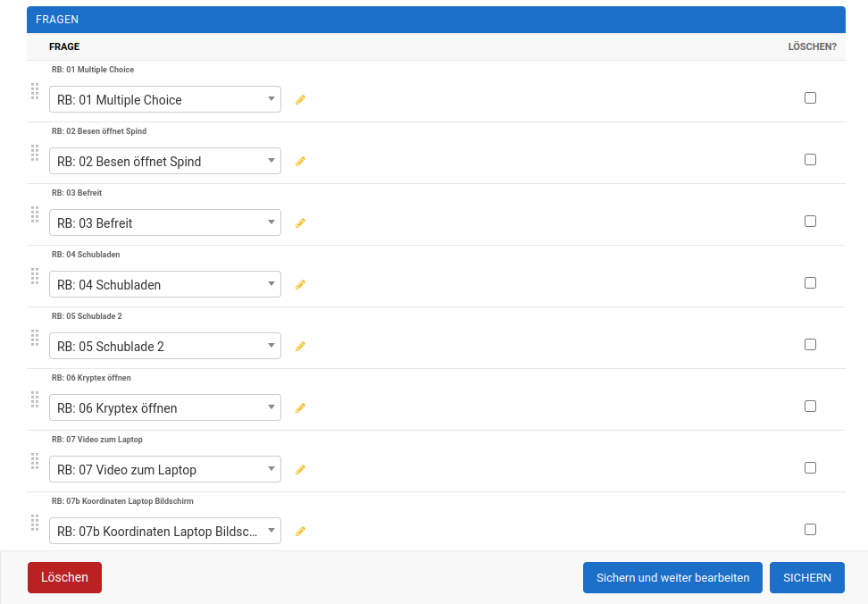The width and height of the screenshot is (868, 604).
Task: Click the FRAGEN section header
Action: [x=58, y=20]
